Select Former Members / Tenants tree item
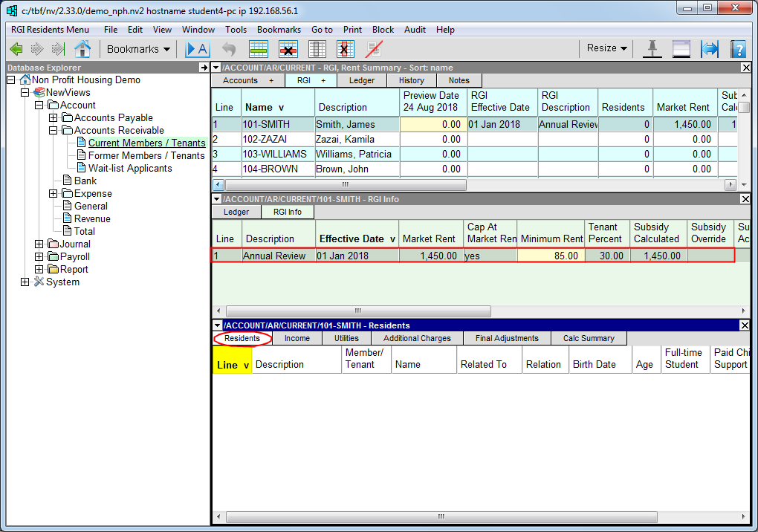Viewport: 758px width, 532px height. pyautogui.click(x=146, y=156)
